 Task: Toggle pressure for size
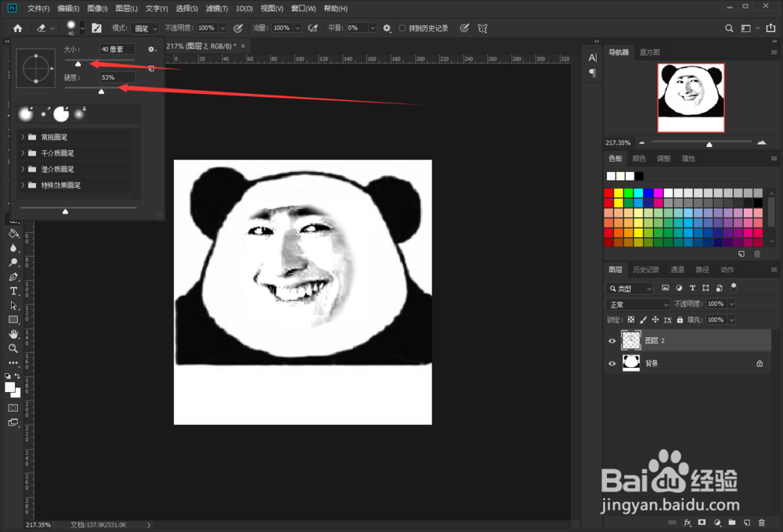(464, 28)
